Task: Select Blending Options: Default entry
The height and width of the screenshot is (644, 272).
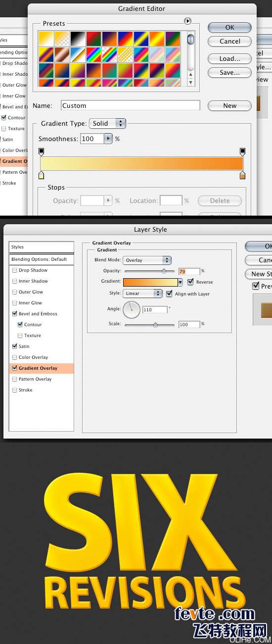Action: tap(42, 259)
